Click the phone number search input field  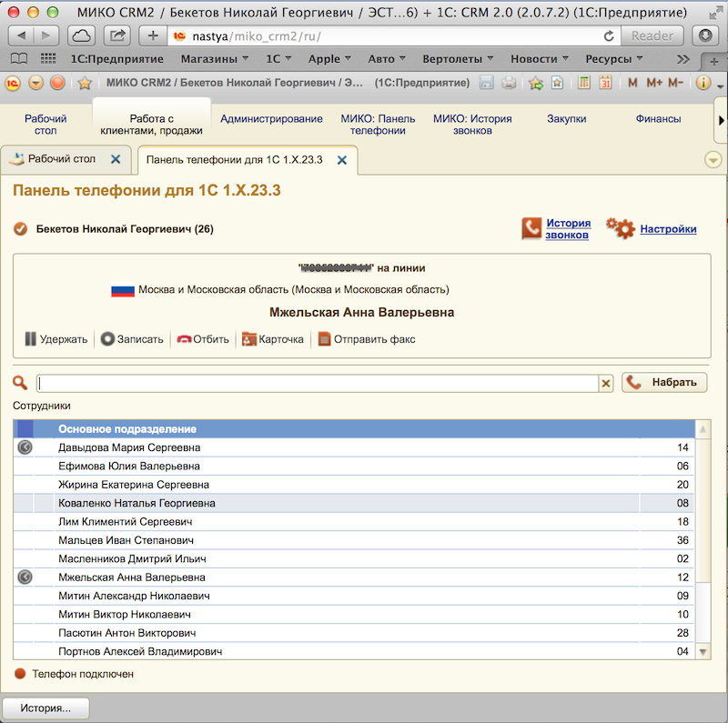(x=317, y=384)
